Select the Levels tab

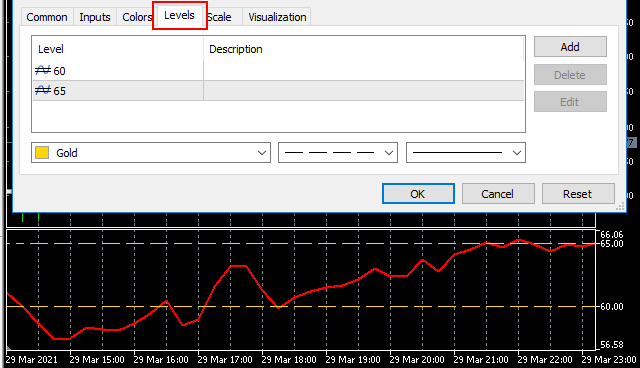pos(180,16)
